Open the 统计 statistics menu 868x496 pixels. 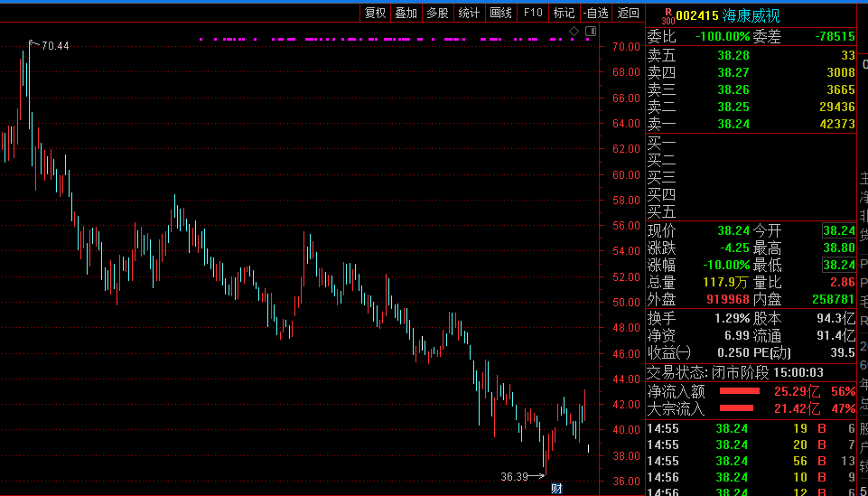point(469,13)
